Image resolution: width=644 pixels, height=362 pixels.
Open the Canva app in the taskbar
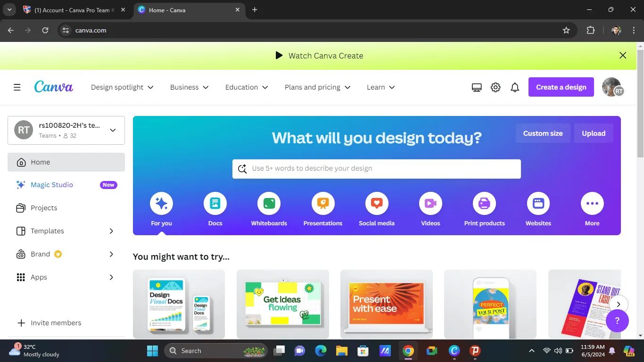(454, 351)
